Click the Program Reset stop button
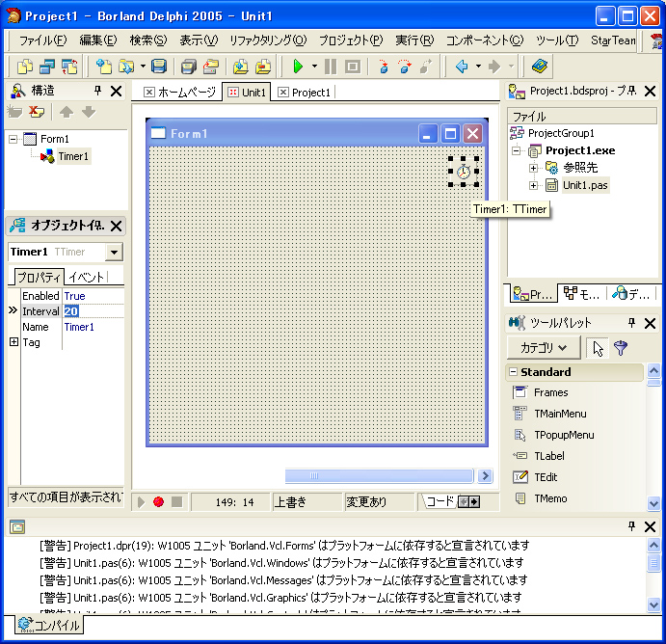Viewport: 666px width, 644px height. (353, 67)
